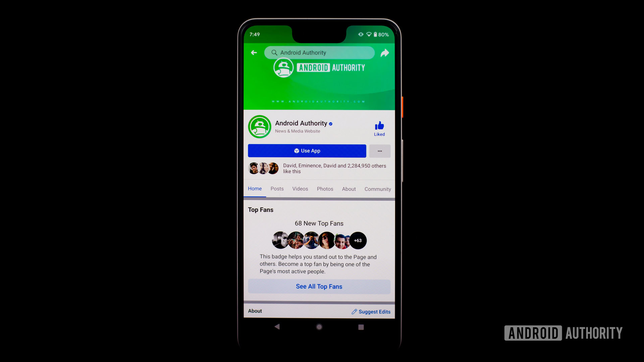Toggle the Liked button to unlike
Screen dimensions: 644x362
click(x=379, y=128)
